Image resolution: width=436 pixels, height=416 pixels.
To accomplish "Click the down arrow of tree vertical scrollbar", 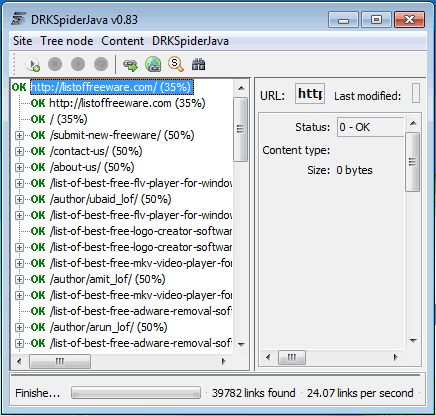I will pyautogui.click(x=242, y=344).
